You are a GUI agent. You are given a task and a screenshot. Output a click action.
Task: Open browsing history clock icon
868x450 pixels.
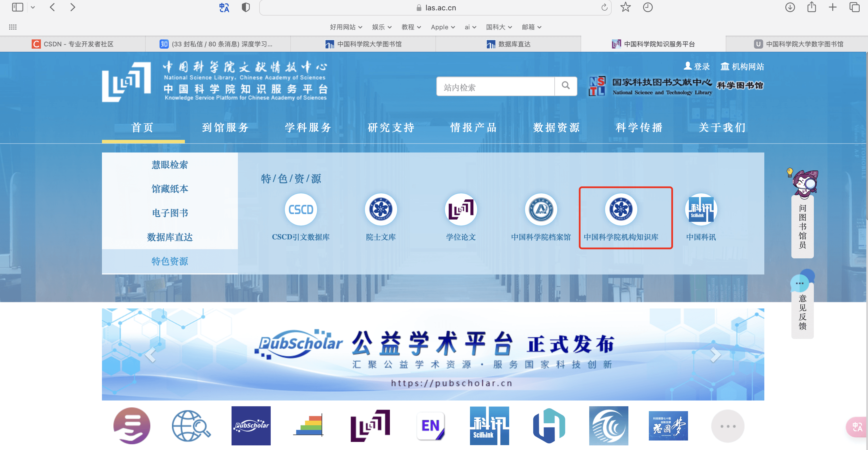click(648, 7)
